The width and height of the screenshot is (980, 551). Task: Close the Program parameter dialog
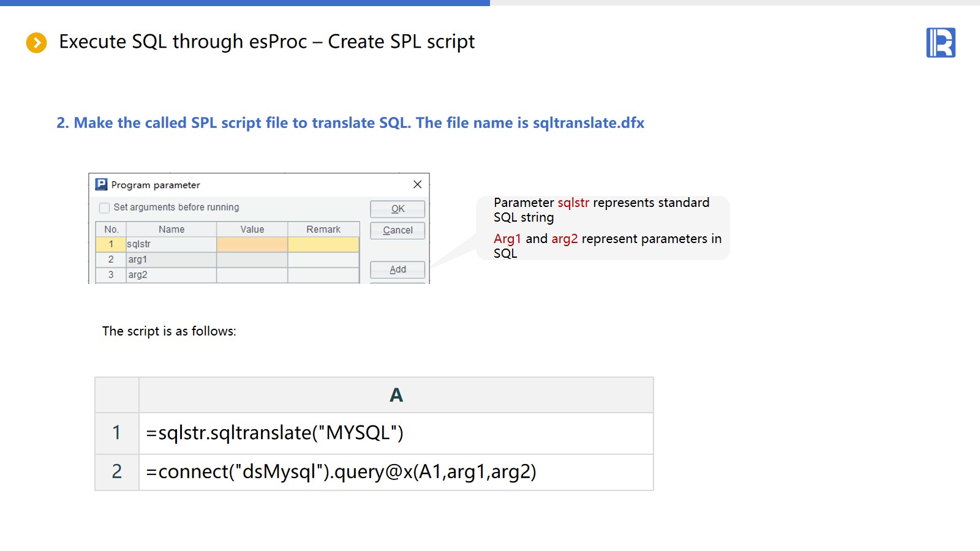pos(417,184)
